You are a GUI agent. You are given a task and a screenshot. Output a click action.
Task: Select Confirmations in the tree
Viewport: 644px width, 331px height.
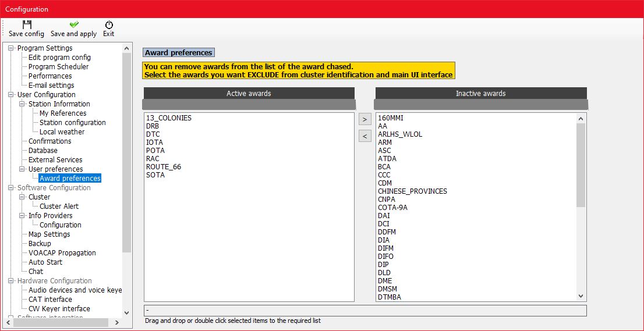click(x=49, y=141)
